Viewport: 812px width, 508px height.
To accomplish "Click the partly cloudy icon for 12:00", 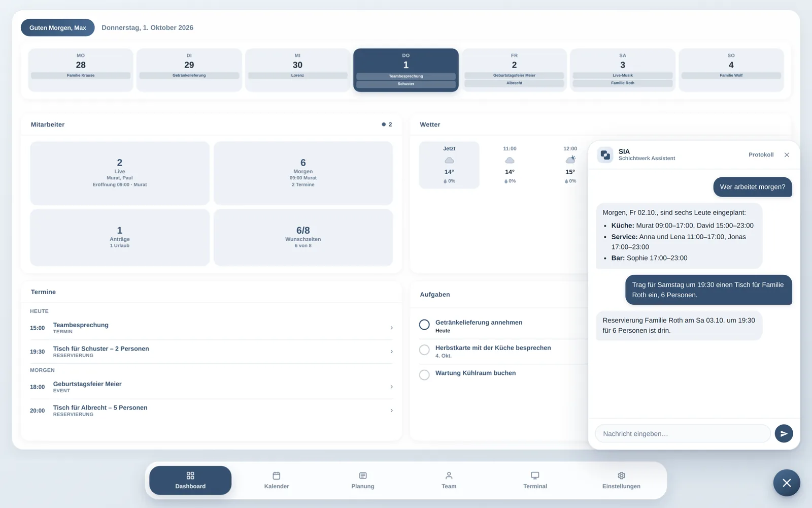I will point(570,160).
